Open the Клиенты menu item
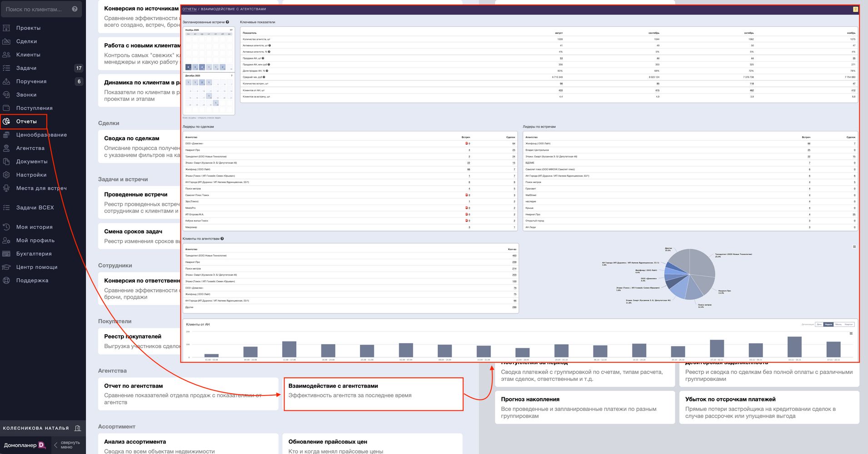This screenshot has width=868, height=454. (x=28, y=55)
